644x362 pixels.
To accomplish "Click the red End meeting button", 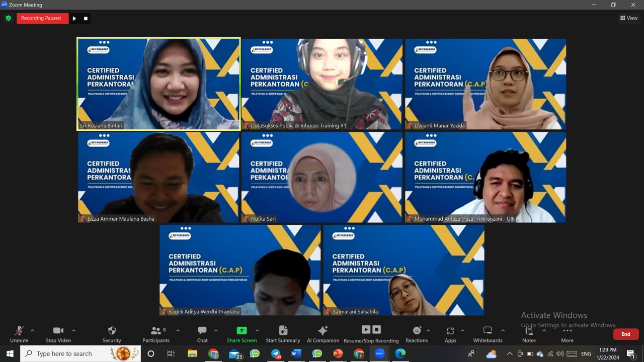I will [x=626, y=334].
